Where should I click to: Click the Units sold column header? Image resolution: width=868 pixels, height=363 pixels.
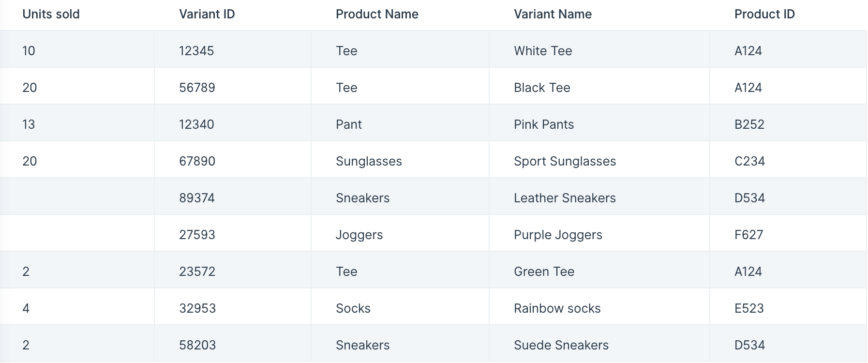point(51,14)
